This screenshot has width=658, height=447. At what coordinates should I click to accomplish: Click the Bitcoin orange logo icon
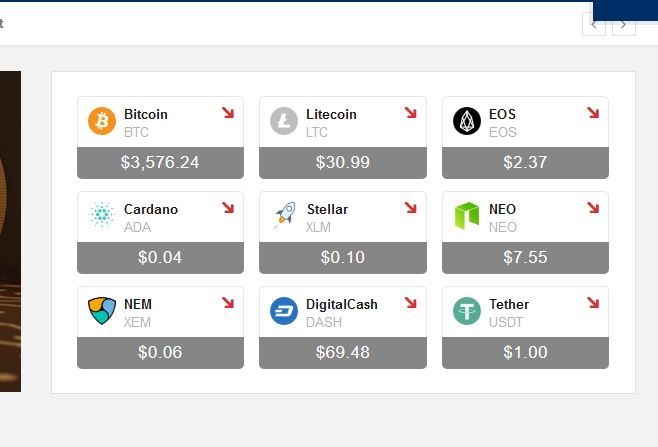102,122
